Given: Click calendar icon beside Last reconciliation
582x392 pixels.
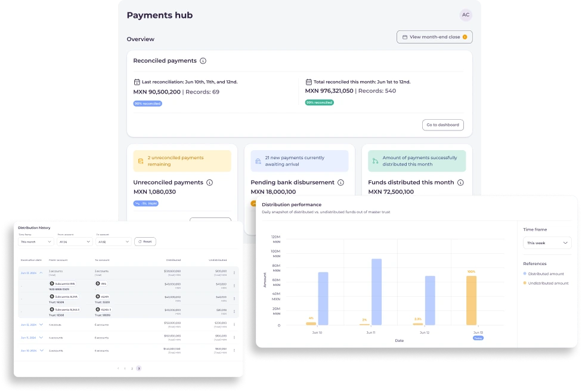Looking at the screenshot, I should point(137,82).
